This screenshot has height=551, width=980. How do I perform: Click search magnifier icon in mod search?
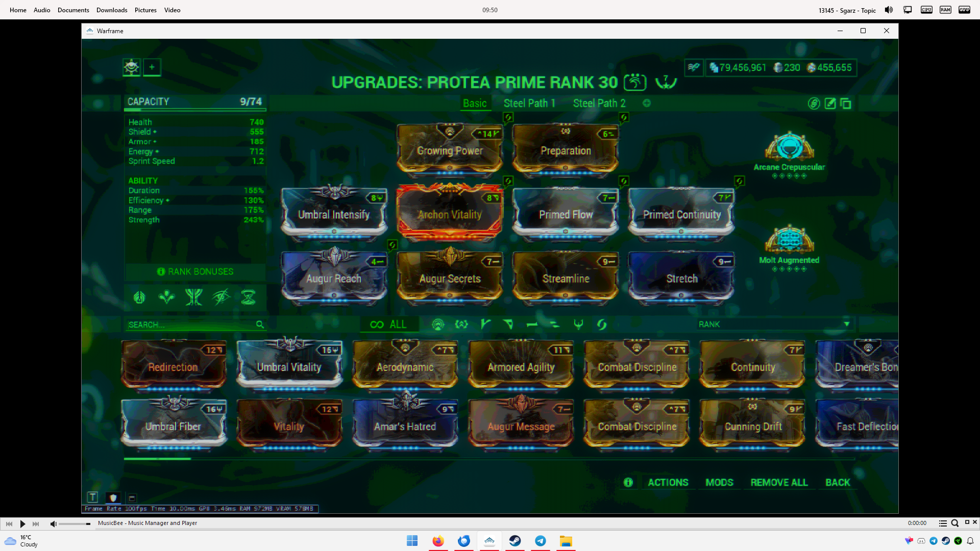click(260, 324)
